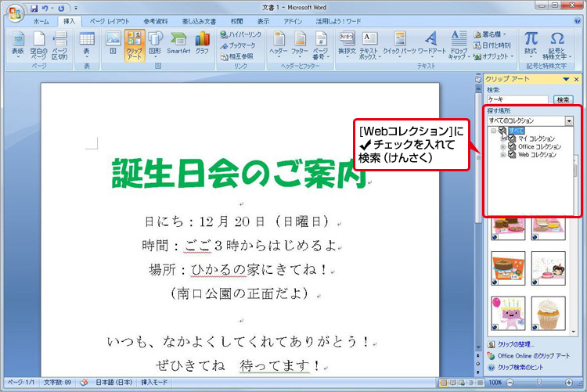587x392 pixels.
Task: Insert a text box (テキストボックス)
Action: pos(369,45)
